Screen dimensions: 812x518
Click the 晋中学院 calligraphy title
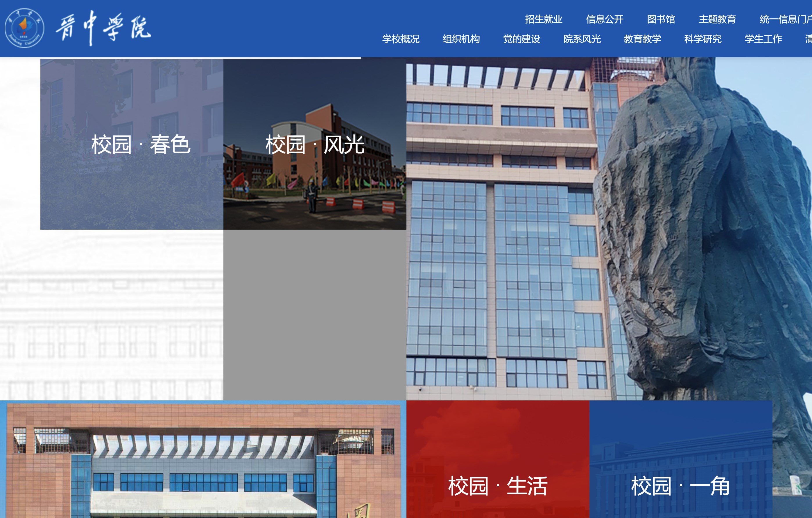103,28
